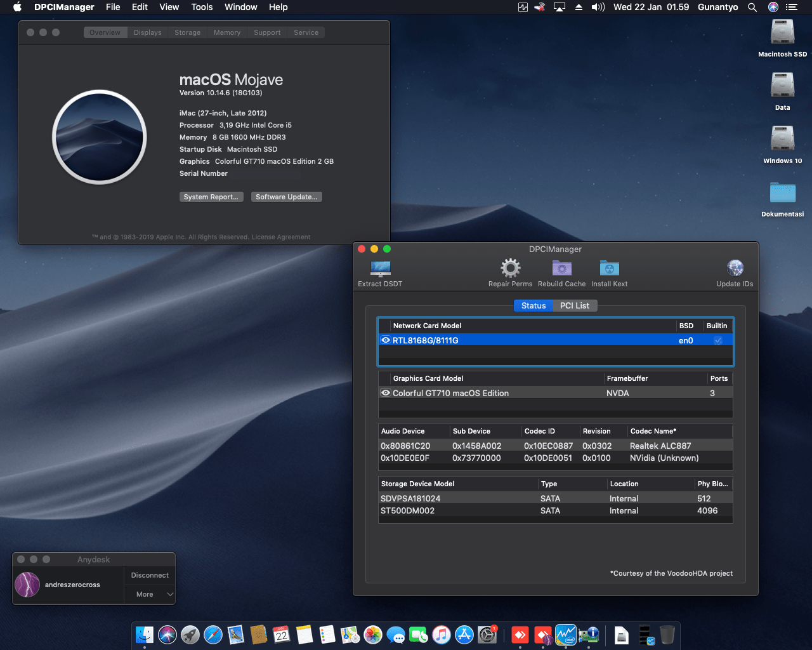Select the Displays tab in About window
This screenshot has height=650, width=812.
coord(147,32)
